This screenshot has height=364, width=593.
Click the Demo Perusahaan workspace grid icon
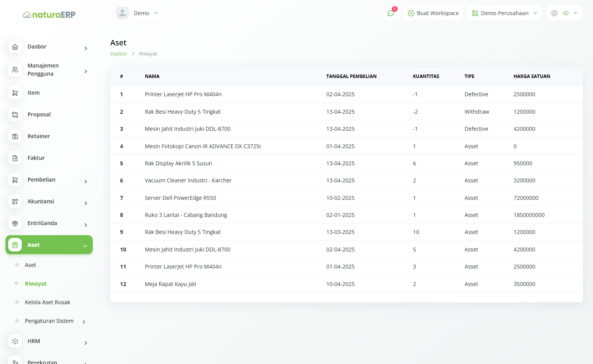(475, 13)
